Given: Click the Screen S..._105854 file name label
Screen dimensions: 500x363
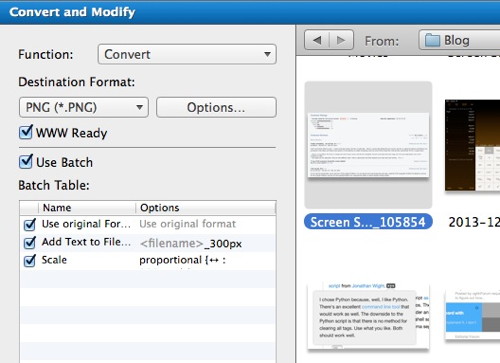Looking at the screenshot, I should pos(368,222).
